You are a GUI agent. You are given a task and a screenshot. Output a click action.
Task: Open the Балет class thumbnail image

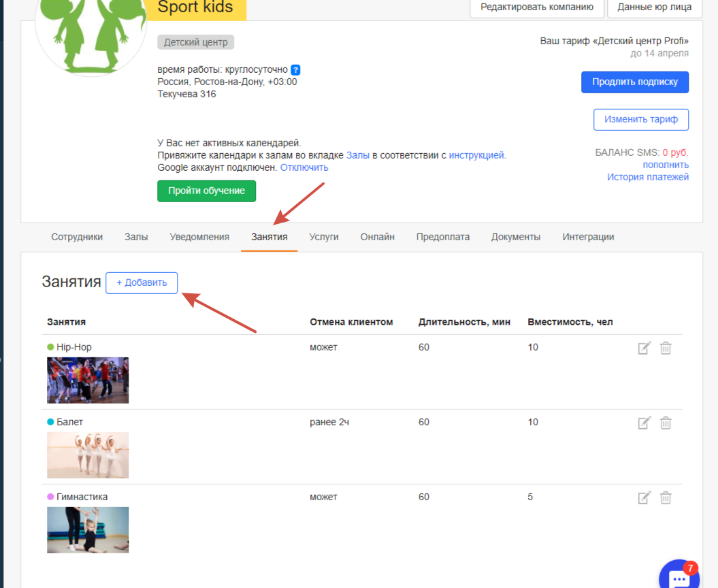pos(88,455)
